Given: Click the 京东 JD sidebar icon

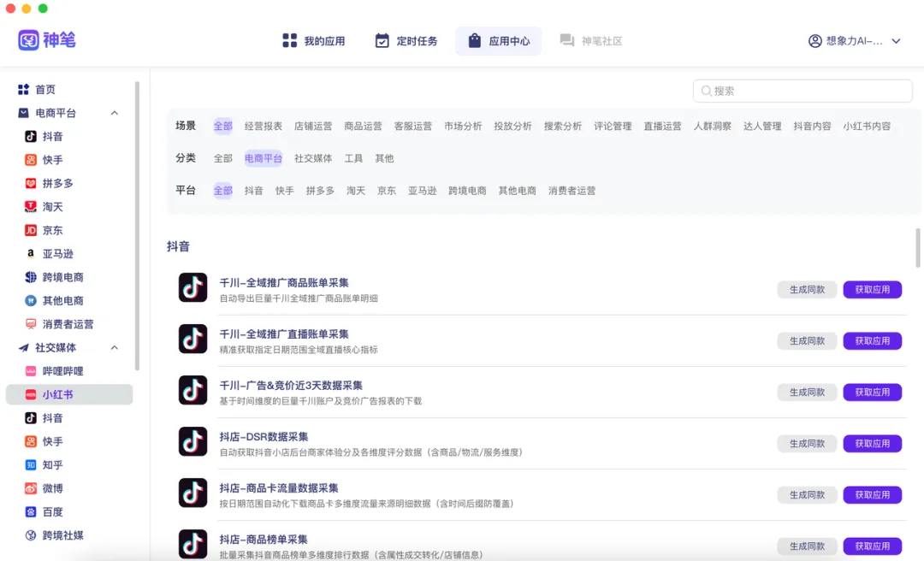Looking at the screenshot, I should [31, 230].
